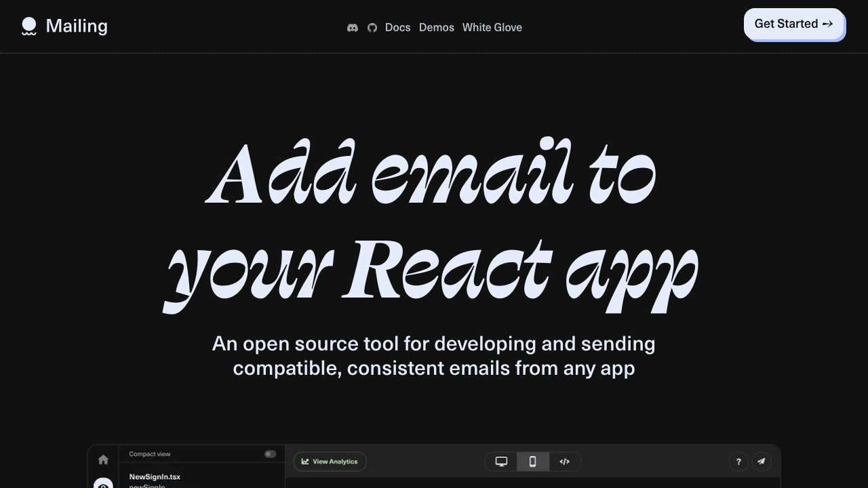
Task: Click the help question mark icon
Action: 738,462
